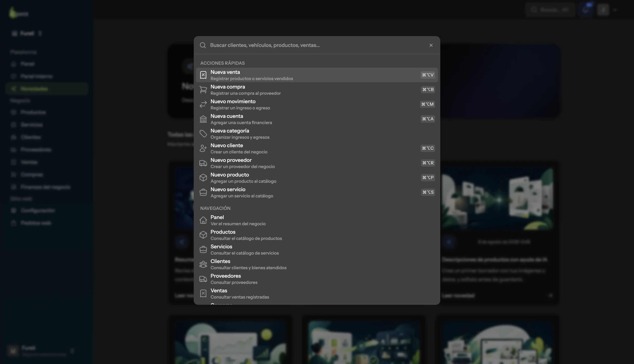The image size is (634, 364).
Task: Click the house icon beside Panel
Action: 203,220
